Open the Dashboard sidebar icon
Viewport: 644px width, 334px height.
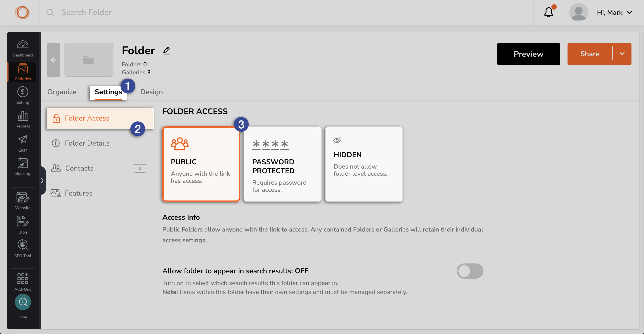(x=23, y=45)
